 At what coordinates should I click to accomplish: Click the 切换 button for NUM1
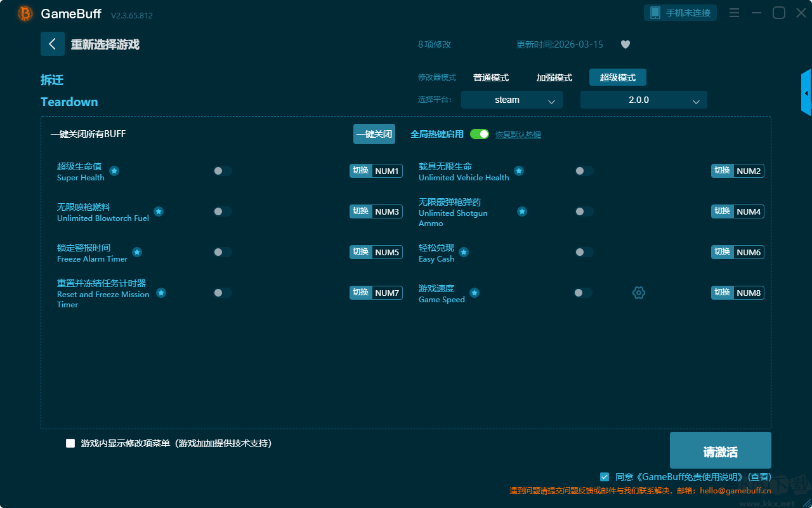360,171
